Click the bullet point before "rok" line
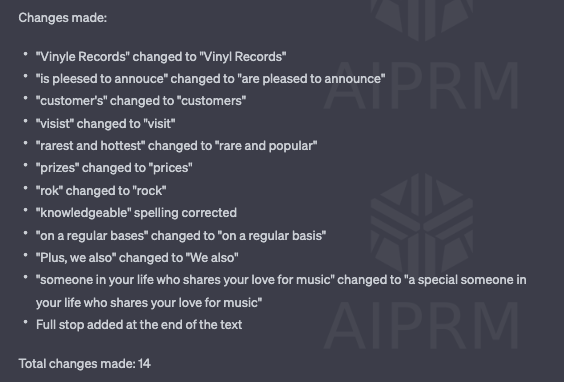564x382 pixels. 25,188
